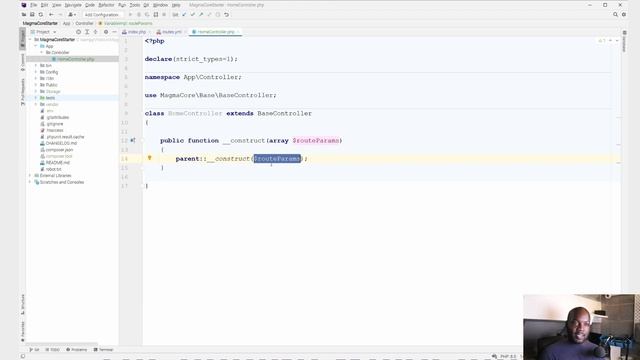Click the Collapse All icon in Project panel
Viewport: 640px width, 360px height.
(x=96, y=32)
